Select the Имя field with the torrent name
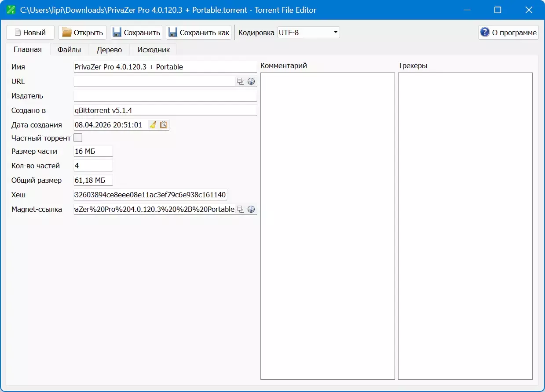545x392 pixels. point(165,67)
